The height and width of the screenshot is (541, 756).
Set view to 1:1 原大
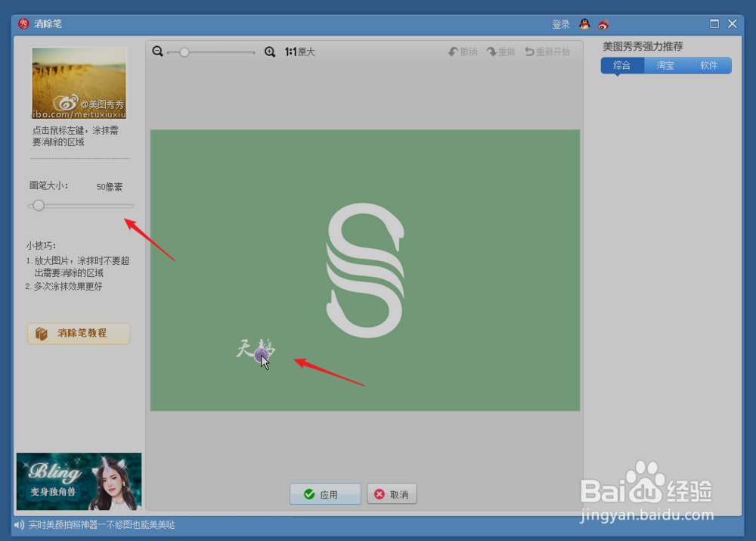[x=299, y=51]
